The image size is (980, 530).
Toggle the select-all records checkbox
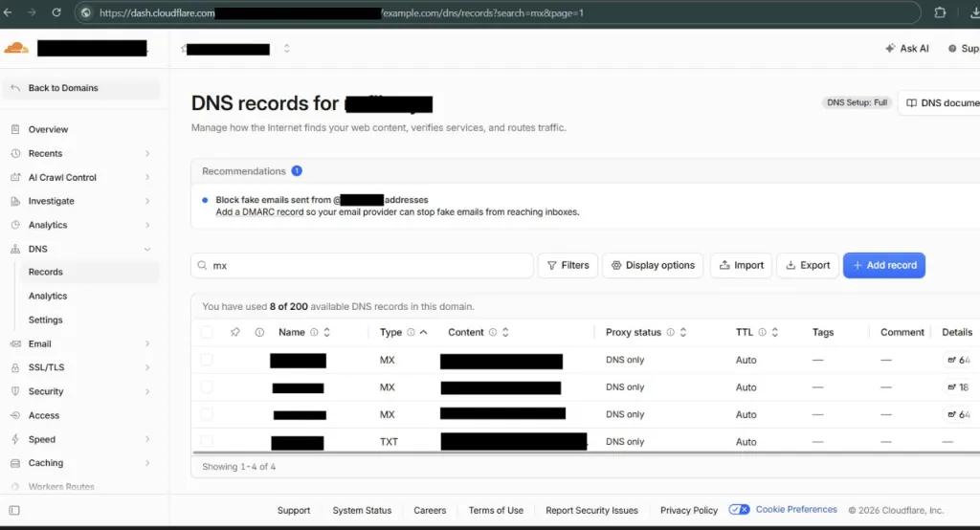pyautogui.click(x=207, y=333)
